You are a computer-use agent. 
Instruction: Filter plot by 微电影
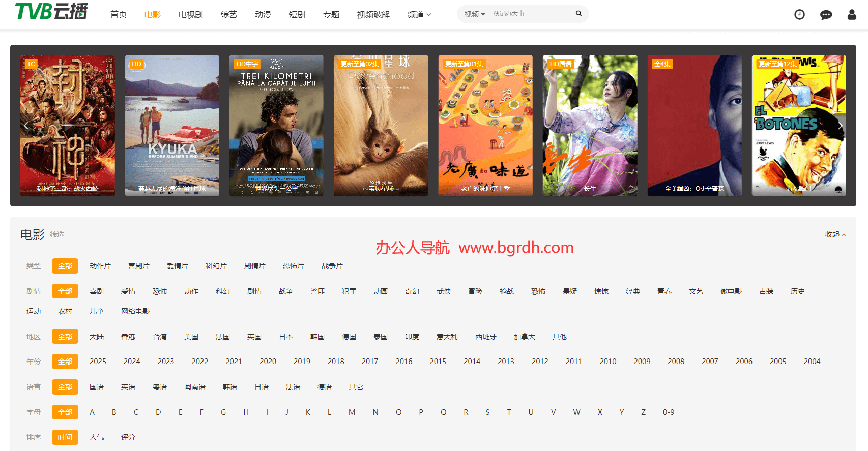(x=731, y=291)
